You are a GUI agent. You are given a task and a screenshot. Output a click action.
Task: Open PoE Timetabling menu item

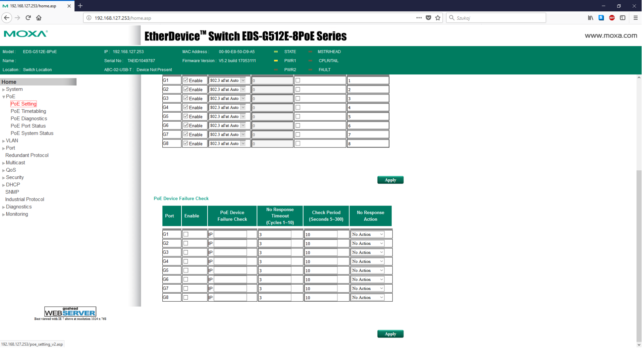pyautogui.click(x=29, y=111)
